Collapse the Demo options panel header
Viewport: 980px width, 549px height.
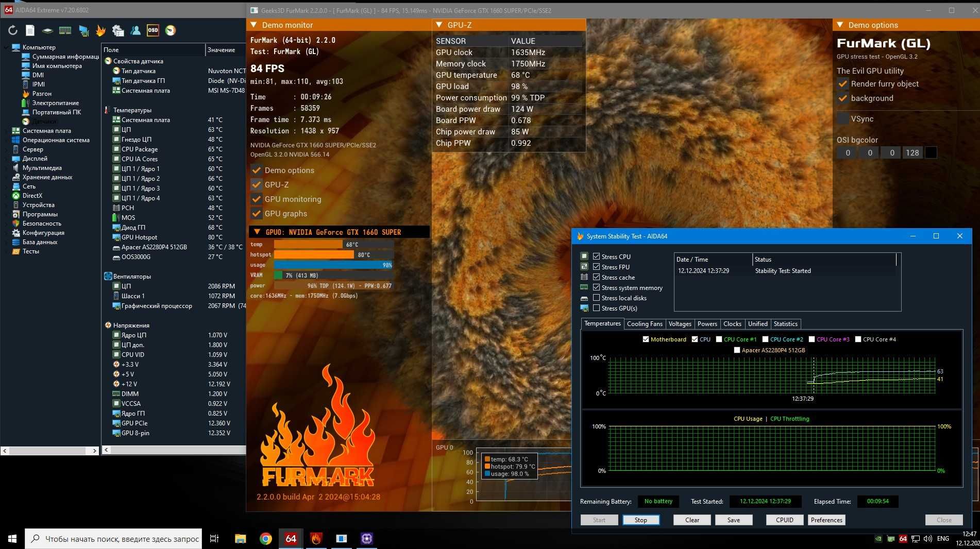click(840, 25)
